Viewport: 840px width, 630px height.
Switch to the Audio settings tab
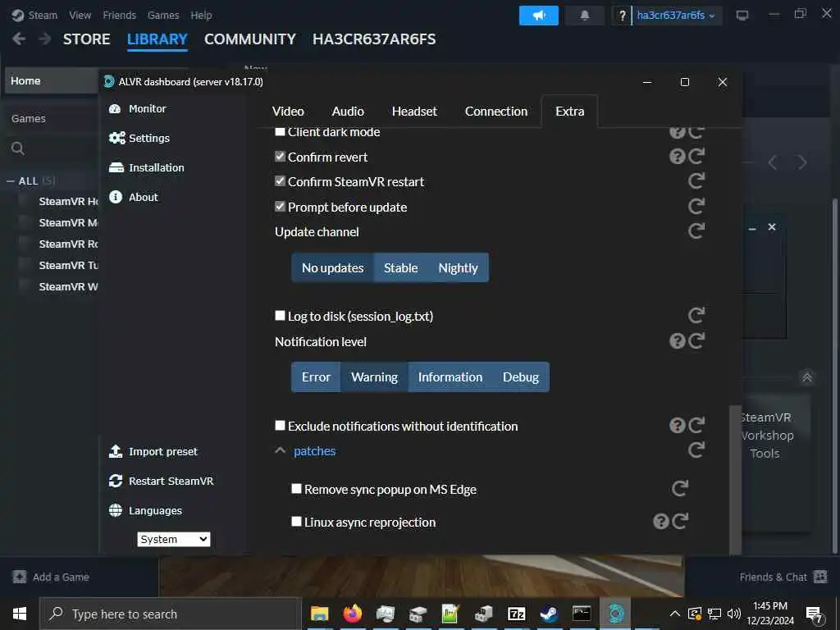[x=348, y=112]
